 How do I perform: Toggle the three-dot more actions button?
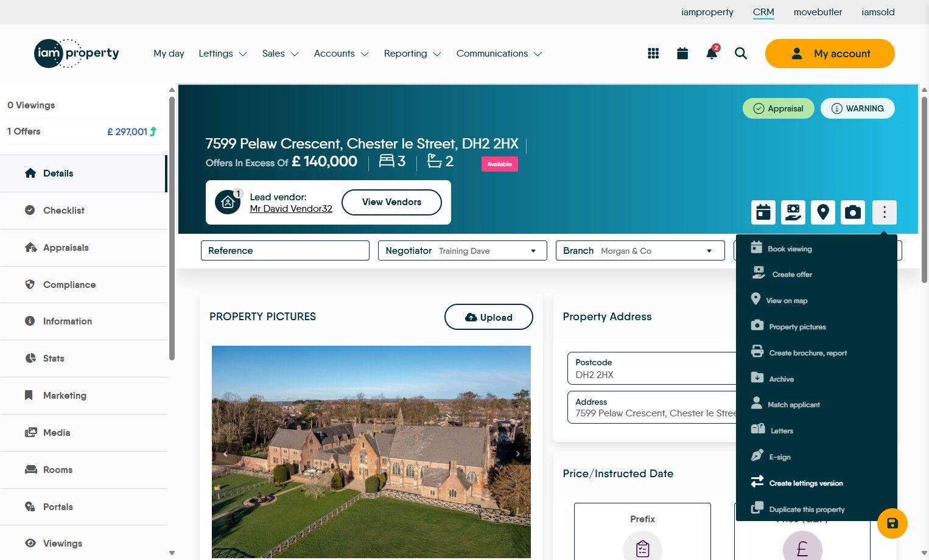point(885,212)
